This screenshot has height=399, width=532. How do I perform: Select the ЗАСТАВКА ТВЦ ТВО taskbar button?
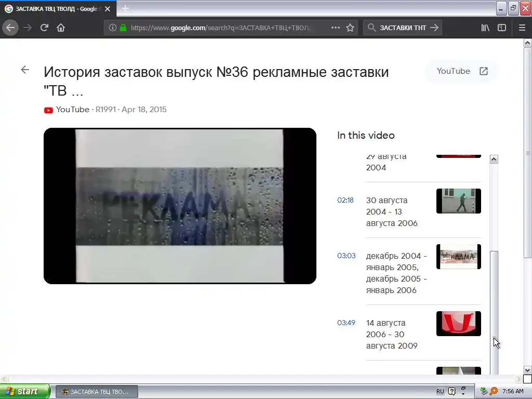coord(97,392)
